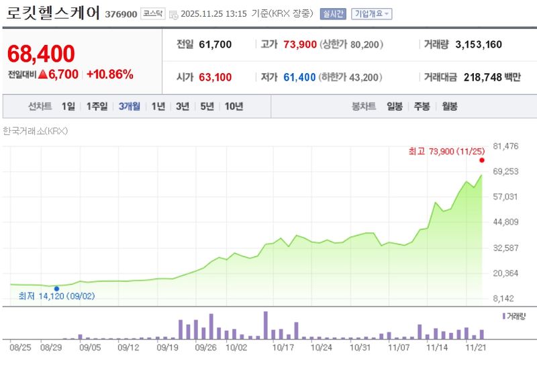This screenshot has width=537, height=392.
Task: Click the red 최고 73,900 marker dot
Action: (x=482, y=160)
